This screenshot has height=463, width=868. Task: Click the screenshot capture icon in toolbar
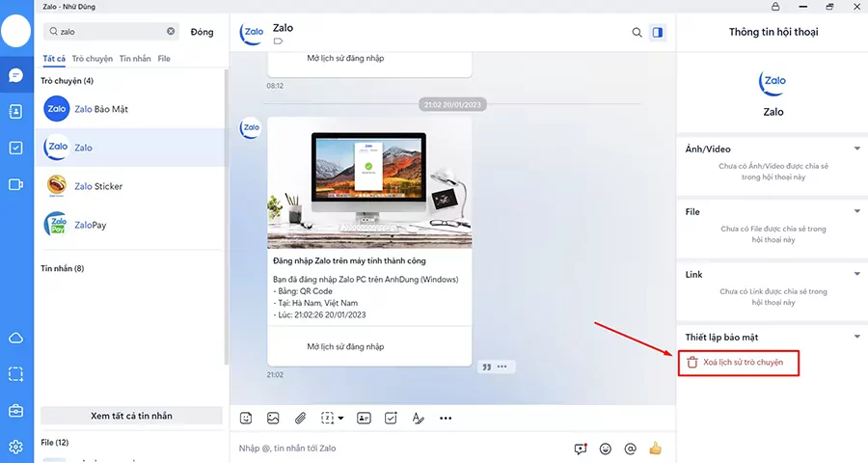(x=327, y=418)
